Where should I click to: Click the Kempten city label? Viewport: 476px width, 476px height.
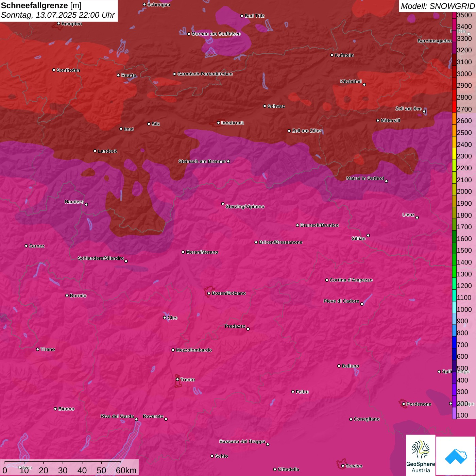[x=71, y=23]
